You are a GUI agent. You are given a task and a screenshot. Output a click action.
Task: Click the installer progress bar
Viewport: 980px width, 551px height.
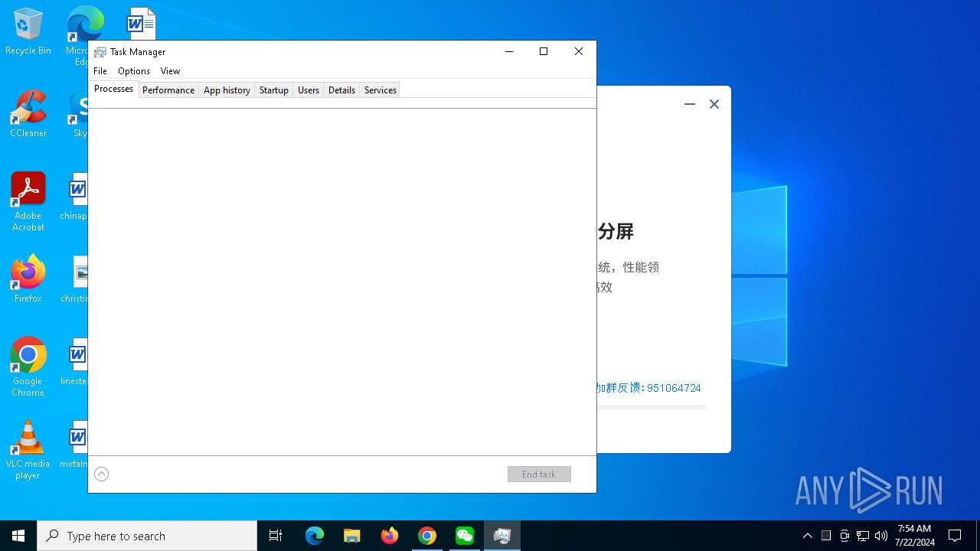click(651, 407)
